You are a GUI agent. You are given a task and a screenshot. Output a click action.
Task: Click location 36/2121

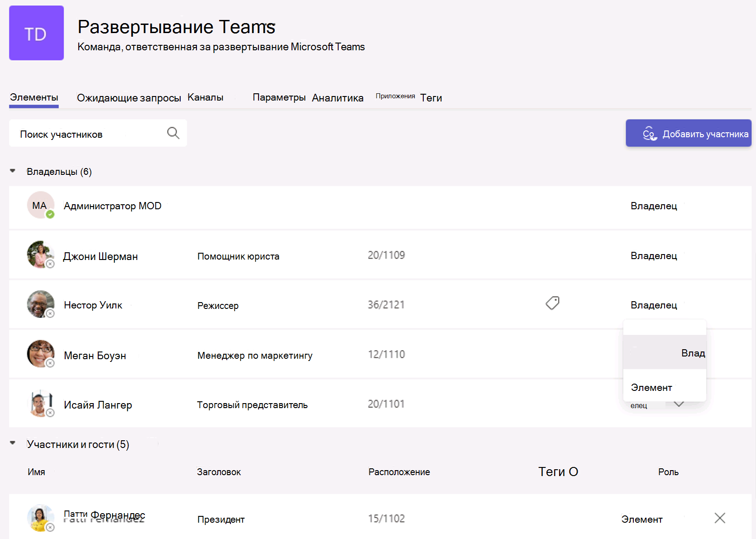pos(386,304)
